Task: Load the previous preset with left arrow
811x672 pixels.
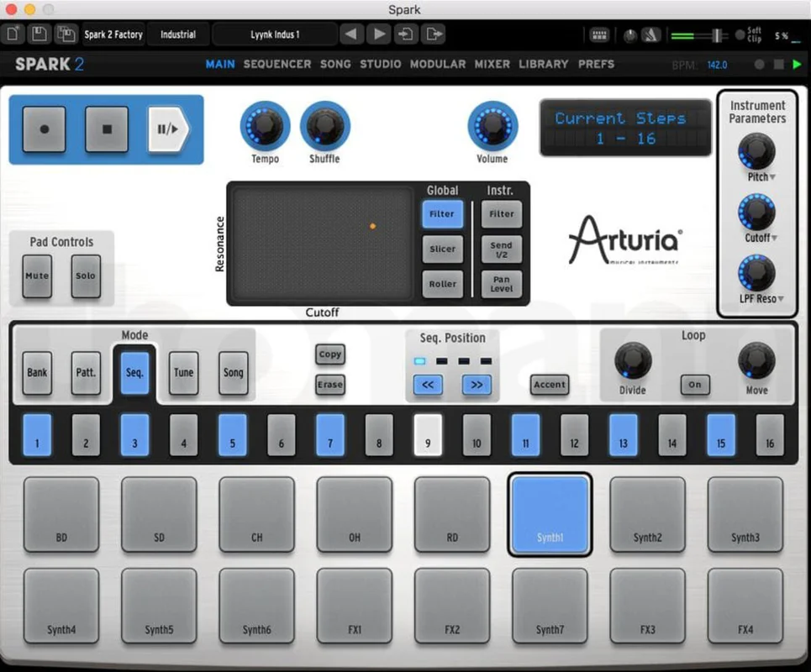Action: tap(351, 34)
